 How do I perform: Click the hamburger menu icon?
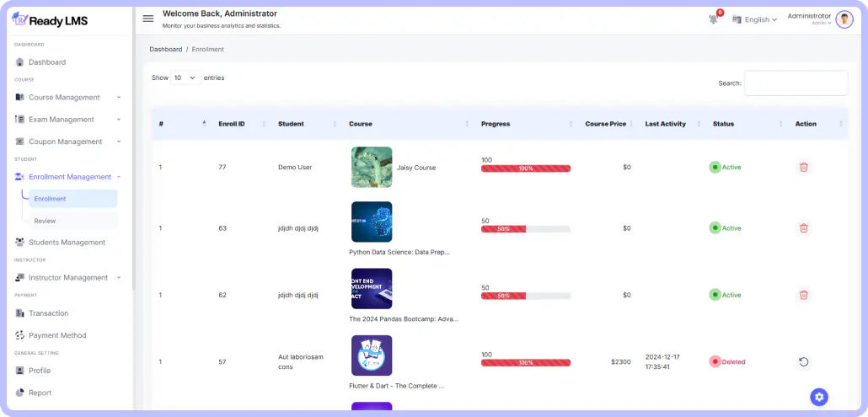(148, 19)
